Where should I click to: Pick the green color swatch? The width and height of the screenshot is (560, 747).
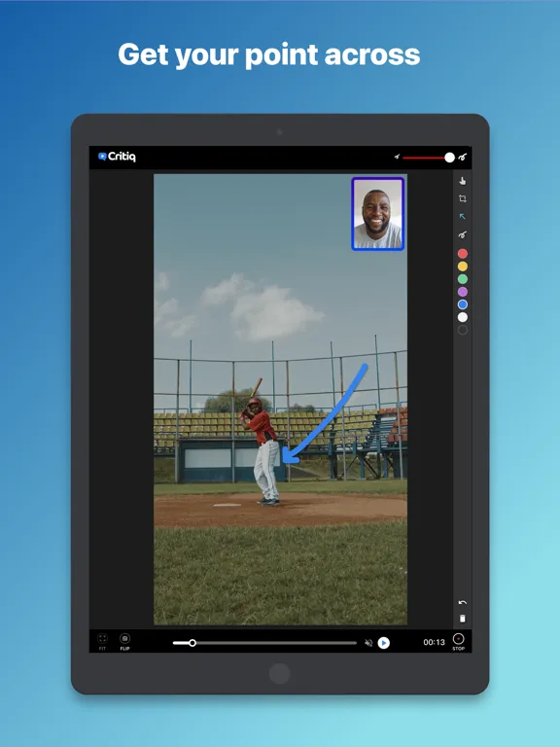coord(463,279)
